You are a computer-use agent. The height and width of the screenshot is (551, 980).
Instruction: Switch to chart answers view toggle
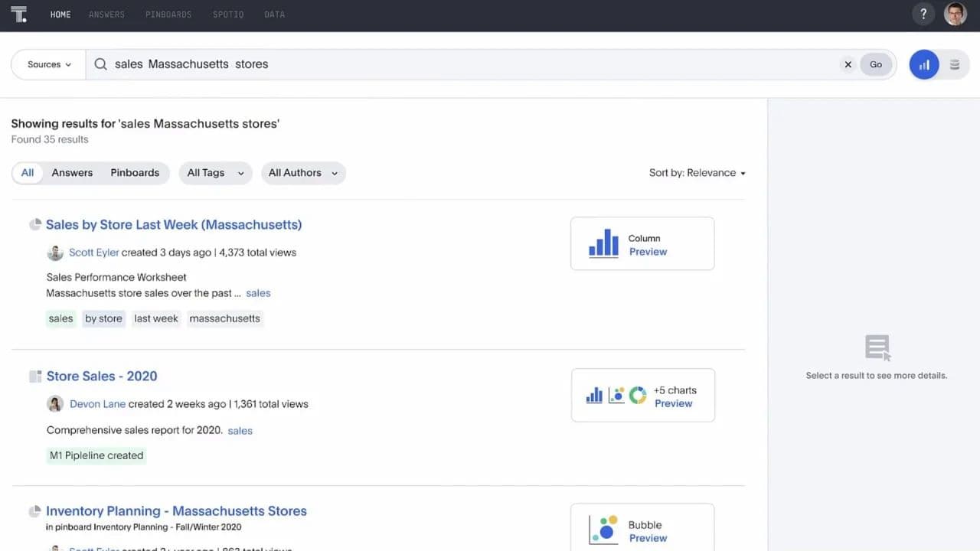point(924,65)
